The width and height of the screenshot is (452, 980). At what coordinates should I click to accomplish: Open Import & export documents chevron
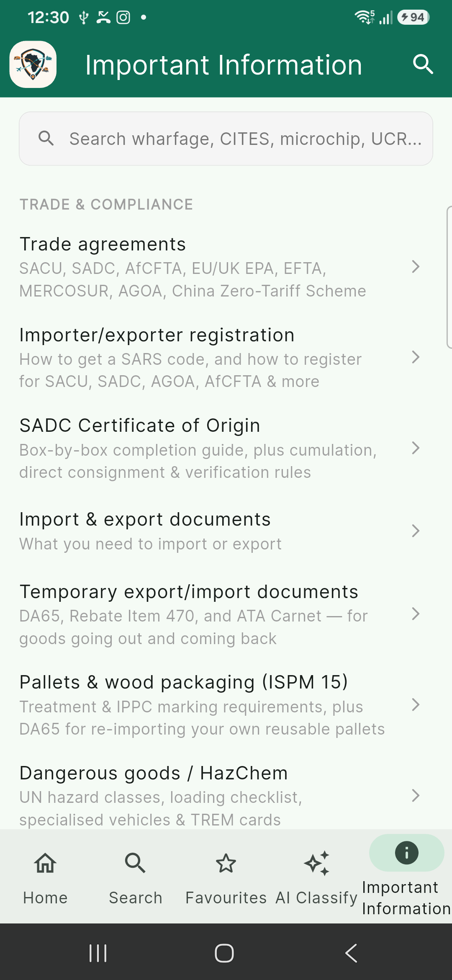(416, 531)
